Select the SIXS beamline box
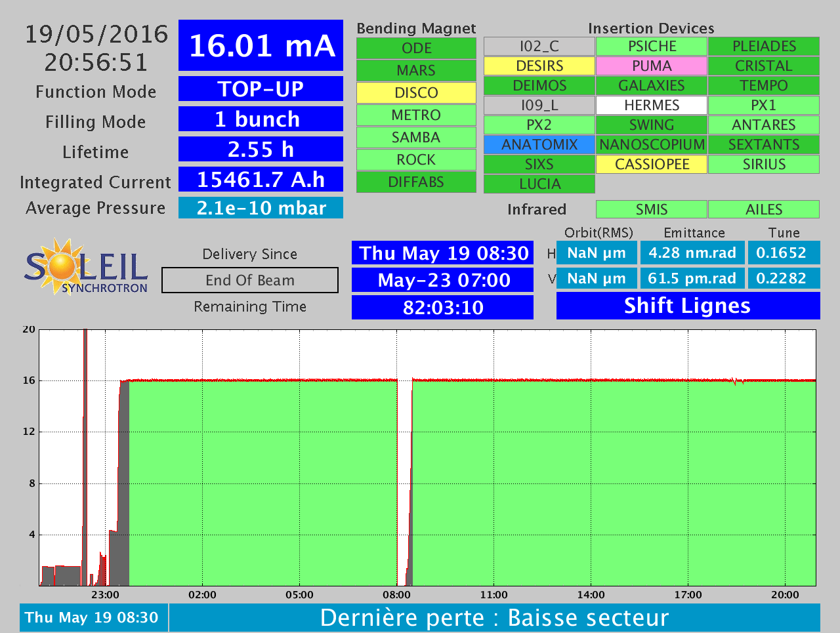Screen dimensions: 840x633 coord(539,164)
